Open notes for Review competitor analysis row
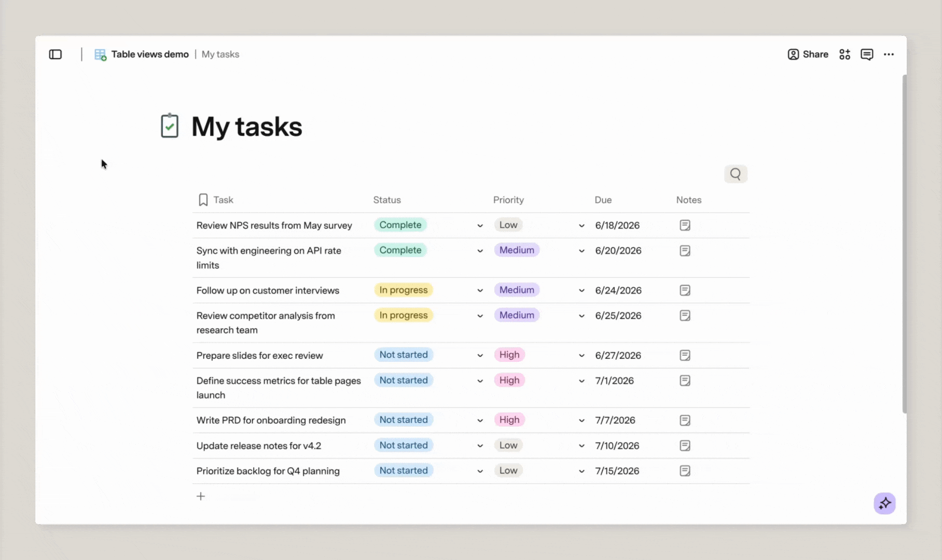 (685, 315)
